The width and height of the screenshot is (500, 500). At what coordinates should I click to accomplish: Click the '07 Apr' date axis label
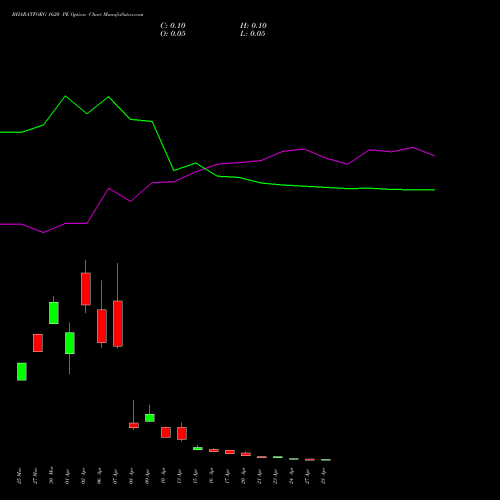115,476
